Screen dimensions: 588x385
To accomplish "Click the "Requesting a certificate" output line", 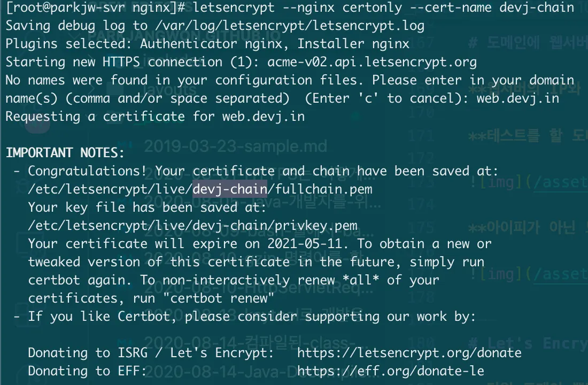I will pyautogui.click(x=155, y=117).
